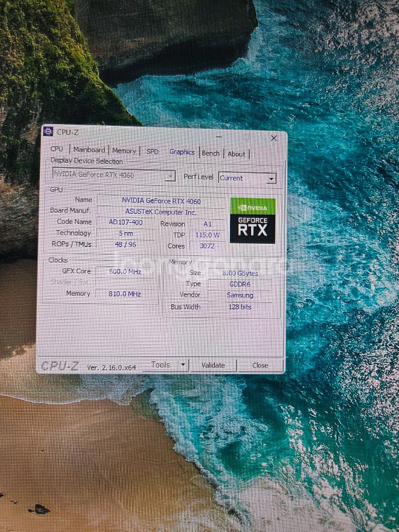Open the Tools dropdown arrow
This screenshot has width=399, height=532.
point(183,365)
